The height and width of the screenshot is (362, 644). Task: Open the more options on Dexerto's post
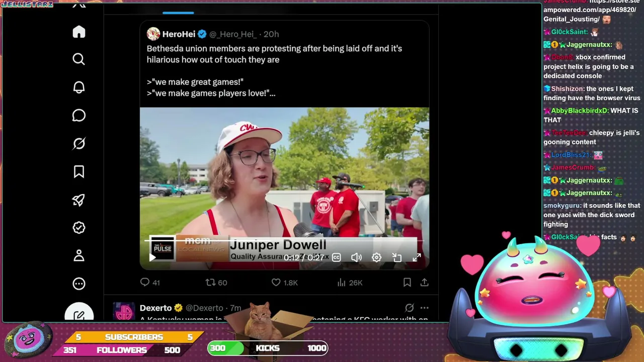click(424, 308)
